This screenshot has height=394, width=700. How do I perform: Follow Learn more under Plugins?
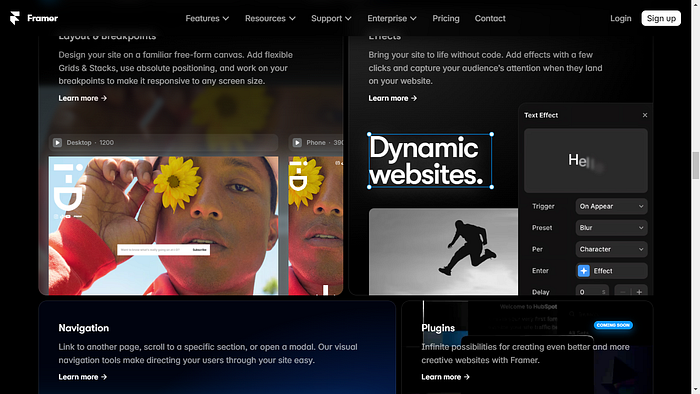(446, 377)
